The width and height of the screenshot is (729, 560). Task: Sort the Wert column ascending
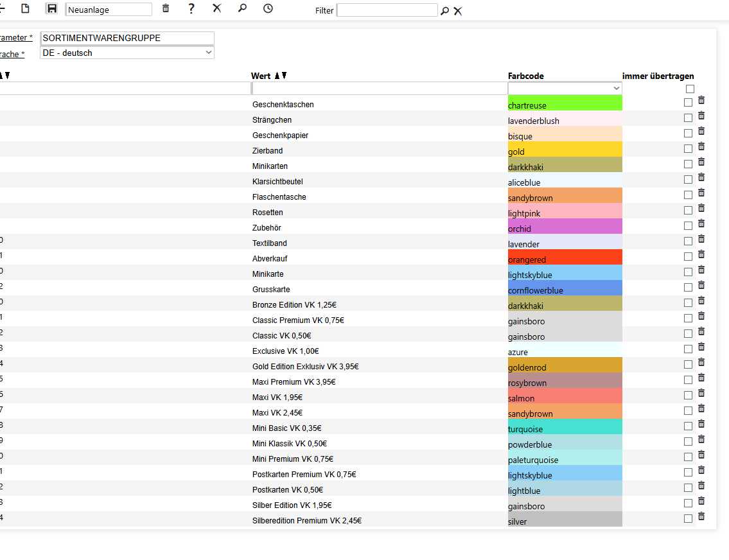coord(277,76)
